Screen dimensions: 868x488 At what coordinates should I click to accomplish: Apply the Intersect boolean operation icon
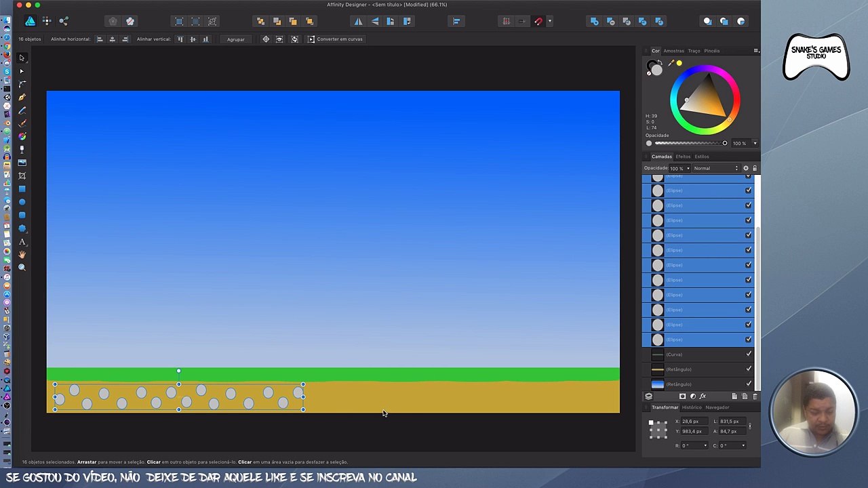(x=627, y=22)
